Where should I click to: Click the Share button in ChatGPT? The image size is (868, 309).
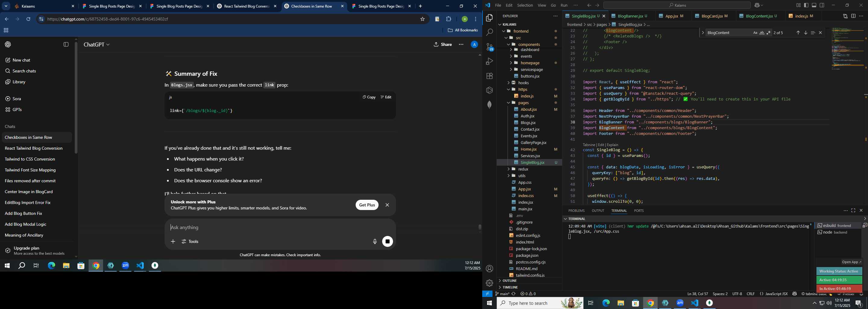(443, 45)
